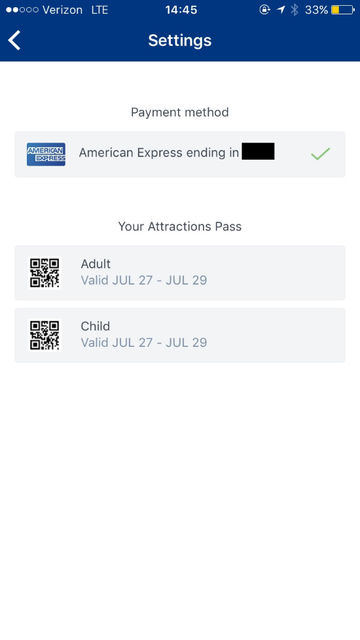
Task: Tap the Adult pass validity dates
Action: pyautogui.click(x=144, y=280)
